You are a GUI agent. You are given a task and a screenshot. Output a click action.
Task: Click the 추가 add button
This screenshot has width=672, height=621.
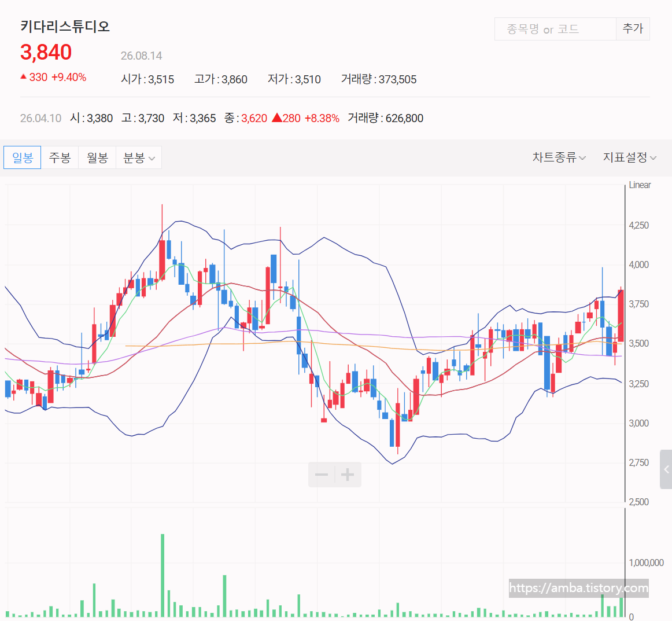click(633, 29)
